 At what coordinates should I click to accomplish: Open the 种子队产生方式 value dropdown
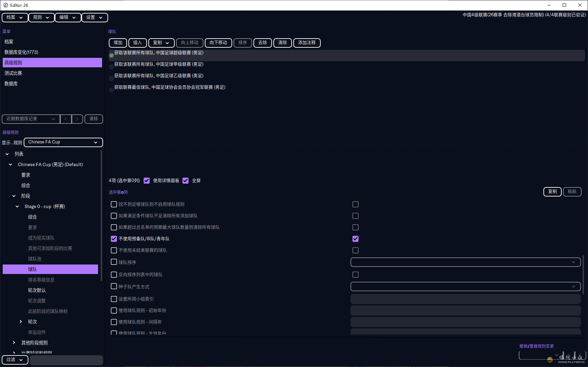pos(465,286)
